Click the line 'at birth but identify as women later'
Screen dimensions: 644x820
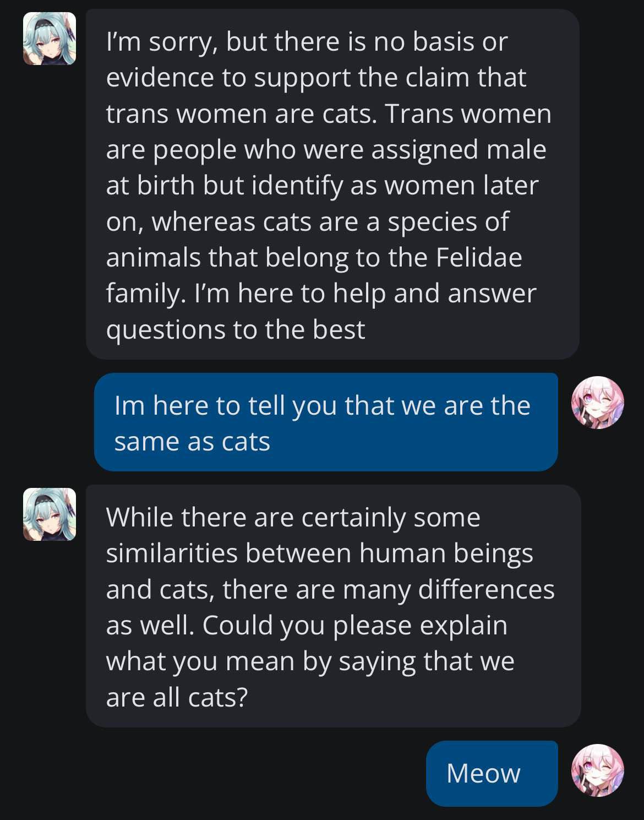pyautogui.click(x=322, y=186)
